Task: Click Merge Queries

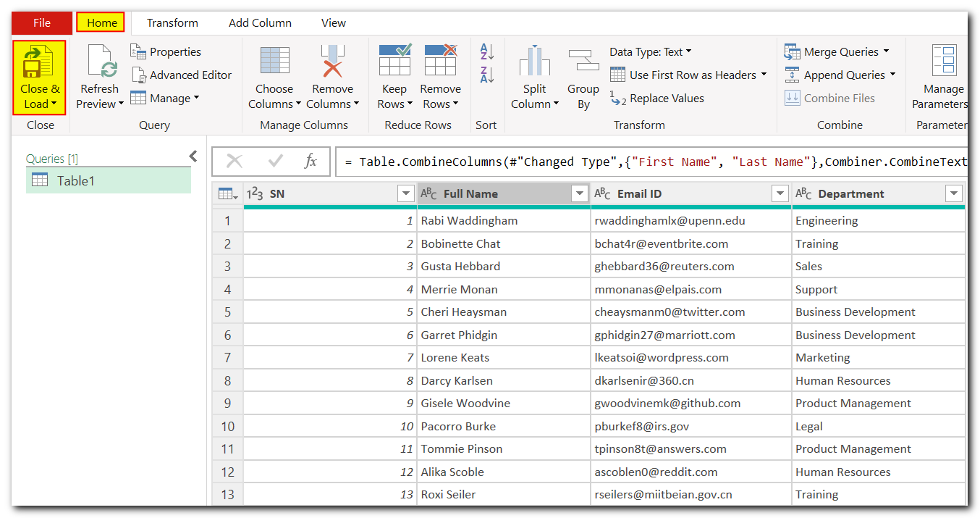Action: click(836, 51)
